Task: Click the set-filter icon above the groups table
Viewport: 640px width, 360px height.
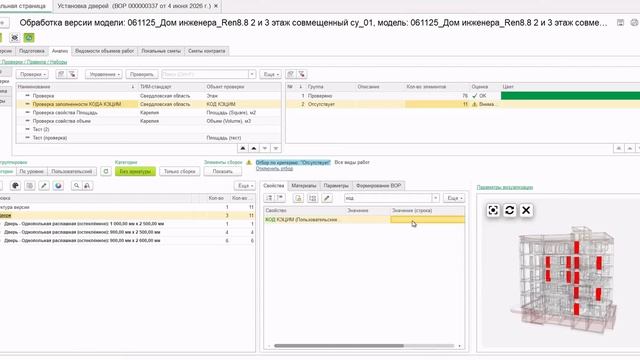Action: (291, 74)
